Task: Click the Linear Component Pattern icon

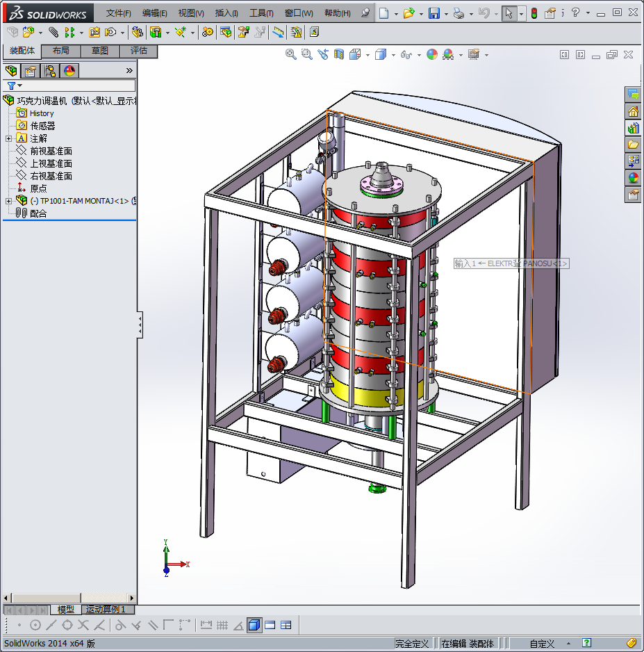Action: [69, 32]
